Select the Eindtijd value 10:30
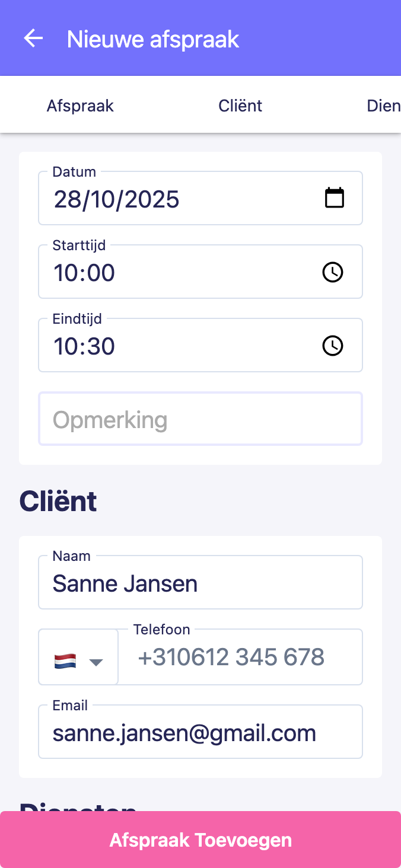 tap(85, 346)
